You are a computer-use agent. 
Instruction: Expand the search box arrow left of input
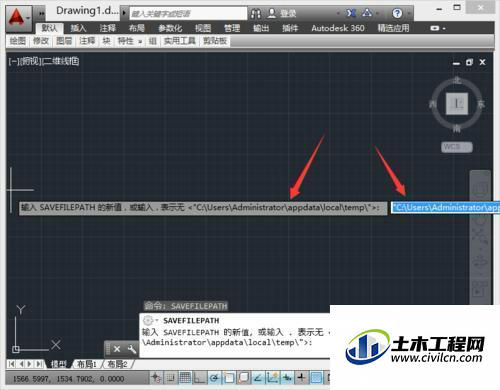124,13
